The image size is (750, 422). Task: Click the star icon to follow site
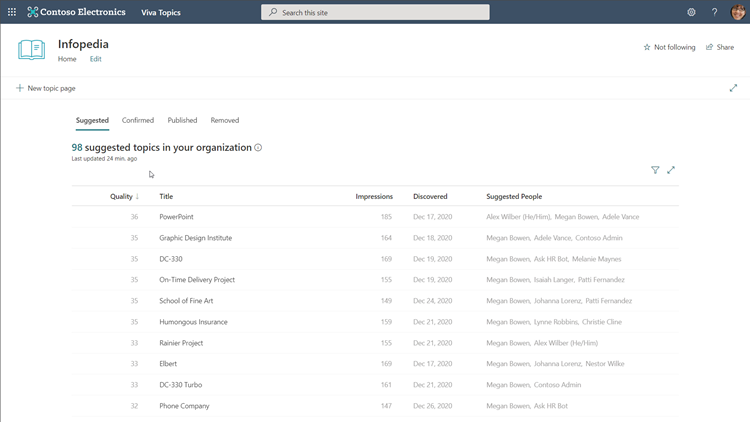(x=647, y=47)
